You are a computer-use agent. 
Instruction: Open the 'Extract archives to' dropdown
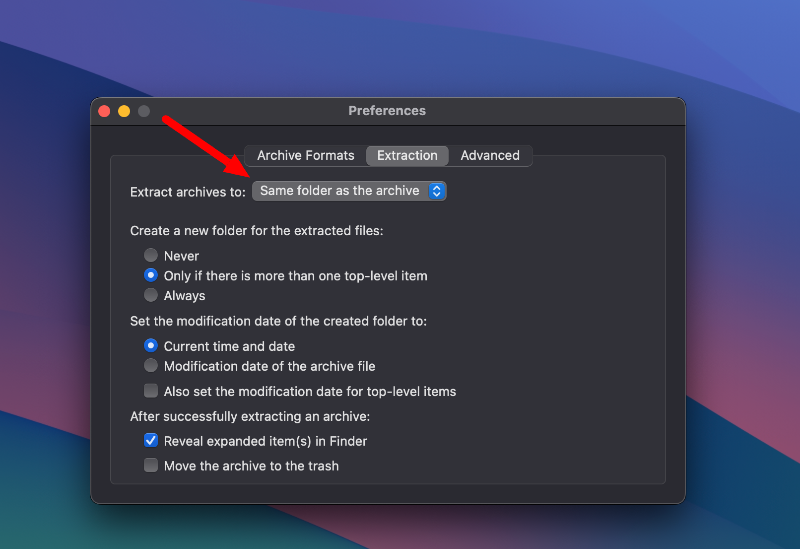[x=349, y=191]
